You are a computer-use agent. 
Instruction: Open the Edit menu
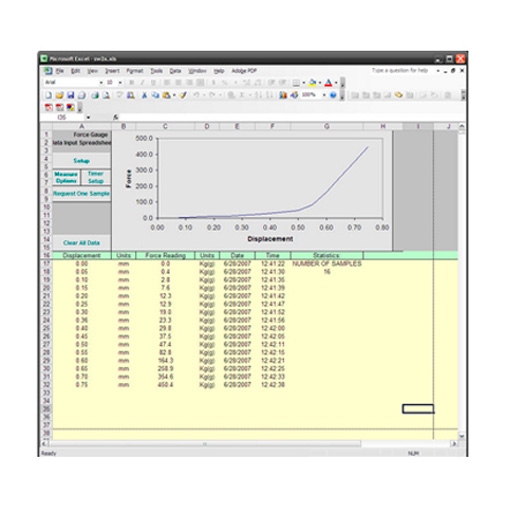tap(75, 71)
